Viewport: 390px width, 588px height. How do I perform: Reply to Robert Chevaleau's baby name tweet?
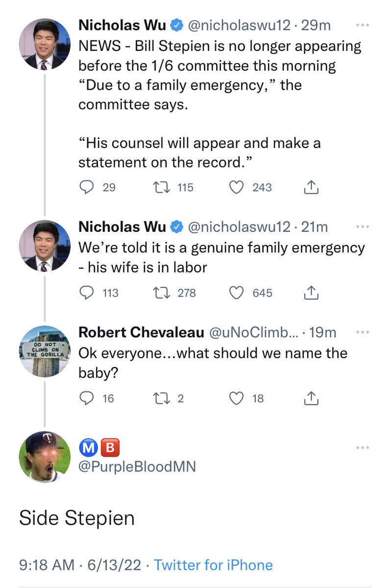pos(86,398)
